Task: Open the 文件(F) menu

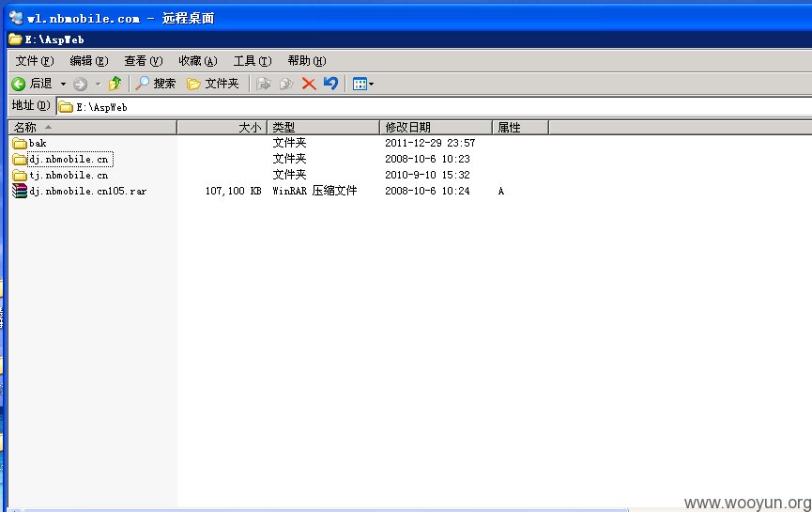Action: tap(34, 61)
